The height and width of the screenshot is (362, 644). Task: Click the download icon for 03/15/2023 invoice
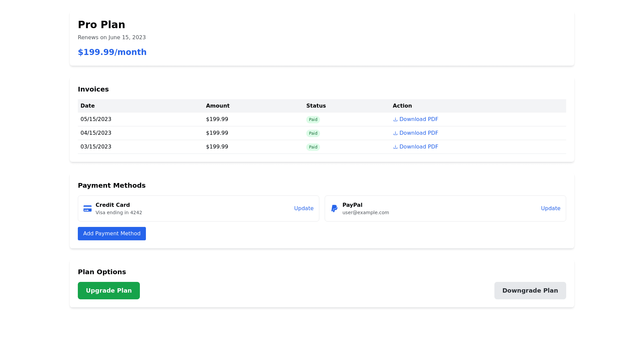point(395,147)
